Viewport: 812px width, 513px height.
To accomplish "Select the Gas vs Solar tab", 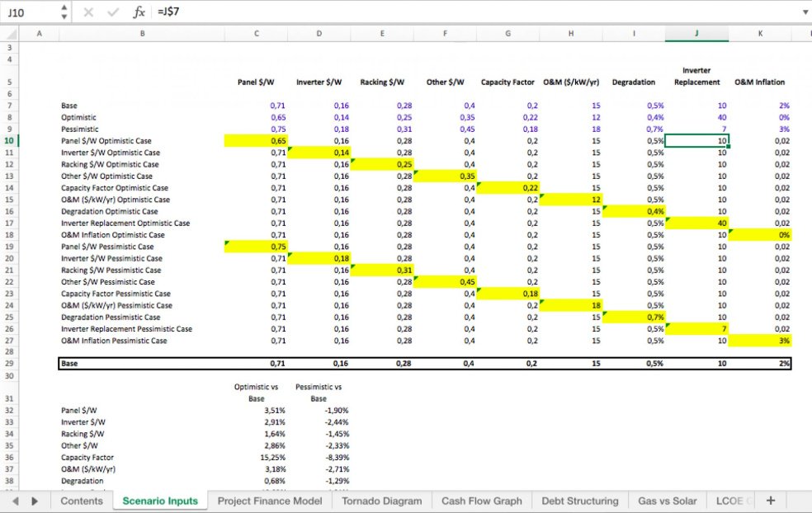I will pos(668,501).
